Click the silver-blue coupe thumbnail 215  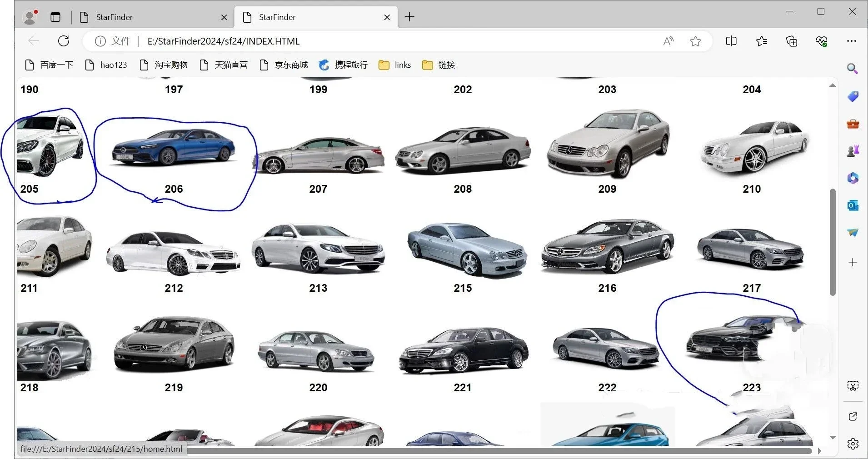[467, 250]
